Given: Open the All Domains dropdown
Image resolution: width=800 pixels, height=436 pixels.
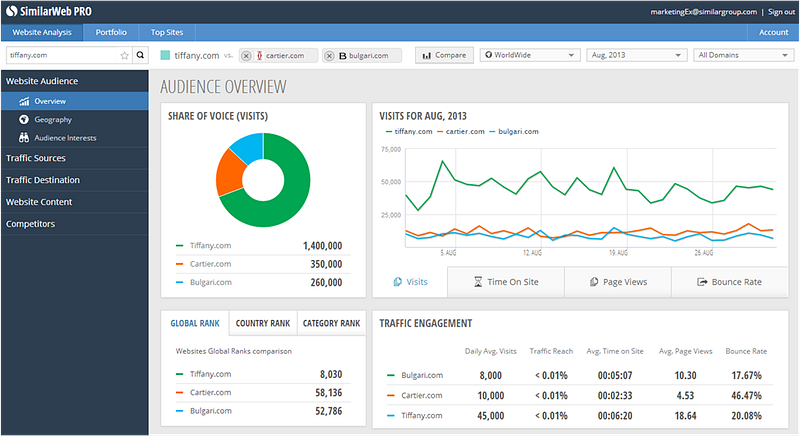Looking at the screenshot, I should coord(742,55).
